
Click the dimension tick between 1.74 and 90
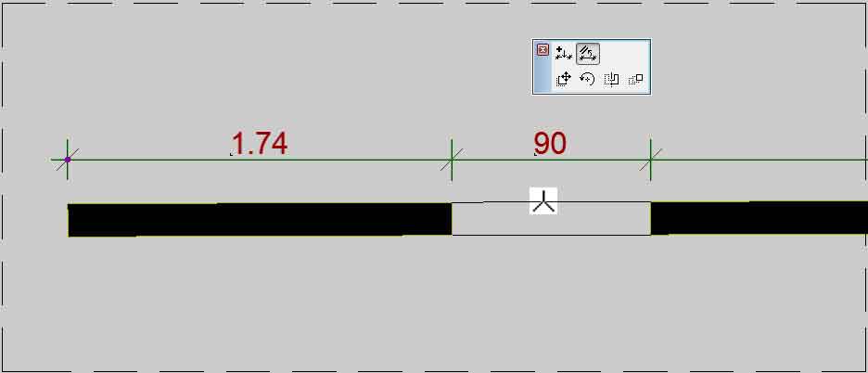(x=452, y=160)
